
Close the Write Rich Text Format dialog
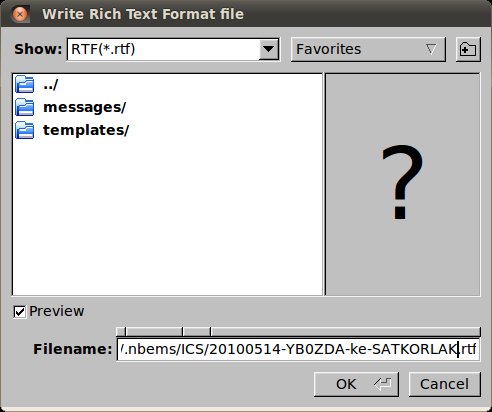(20, 14)
